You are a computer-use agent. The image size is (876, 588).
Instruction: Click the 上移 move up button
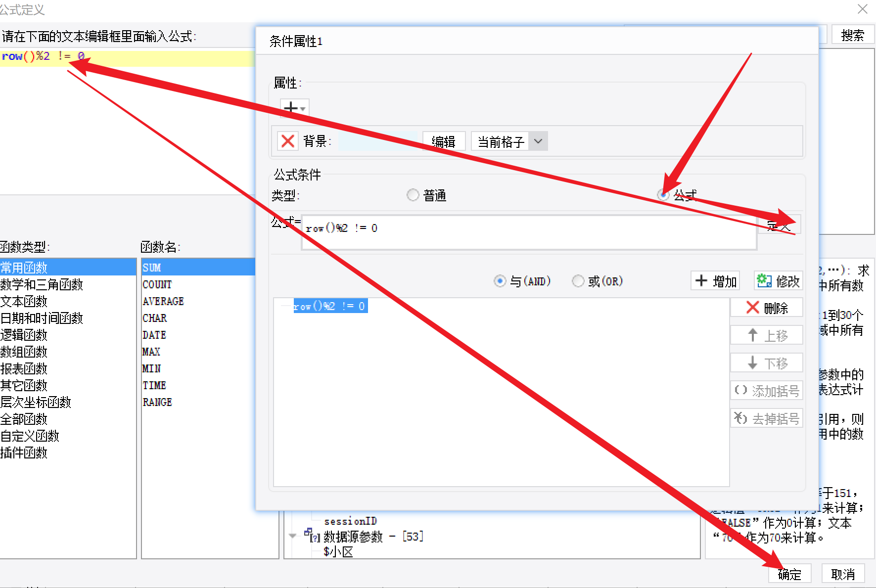[x=767, y=335]
